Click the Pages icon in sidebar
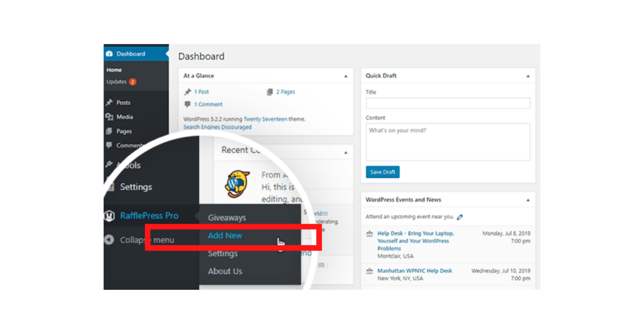The image size is (644, 322). pos(109,131)
